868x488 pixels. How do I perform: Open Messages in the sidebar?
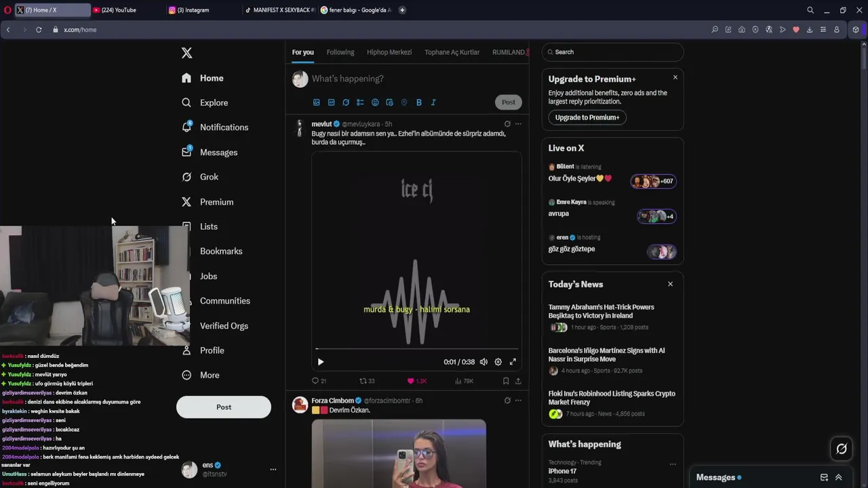[210, 152]
